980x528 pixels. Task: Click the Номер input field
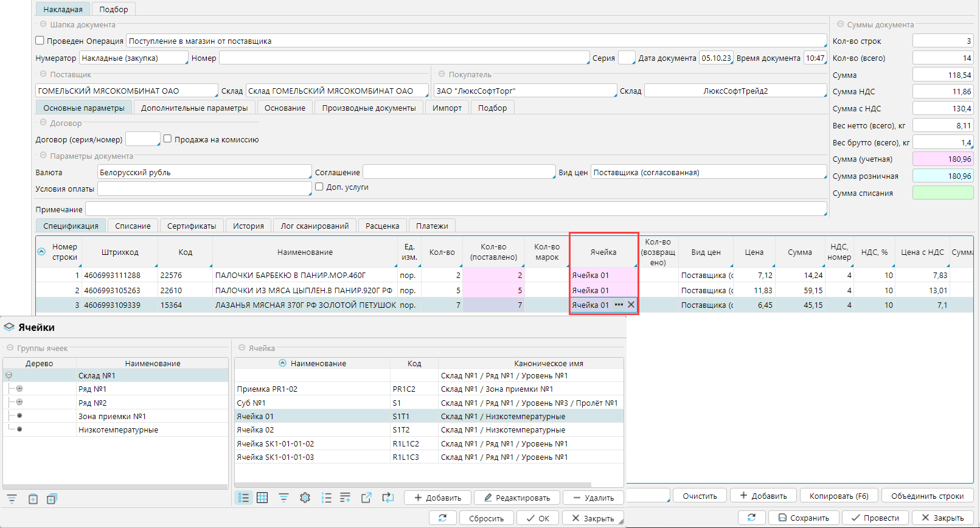click(404, 58)
